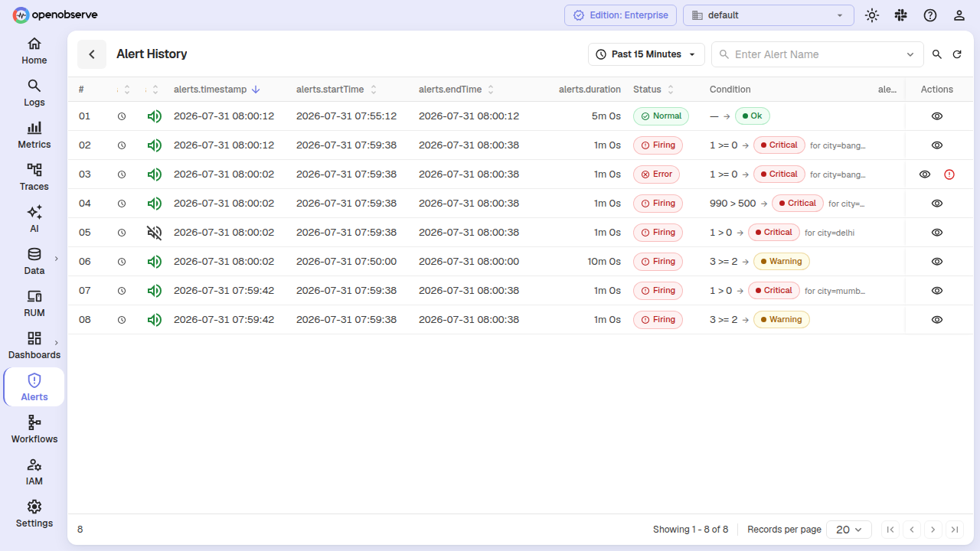Screen dimensions: 980x551
Task: Open Home in the sidebar
Action: click(x=34, y=51)
